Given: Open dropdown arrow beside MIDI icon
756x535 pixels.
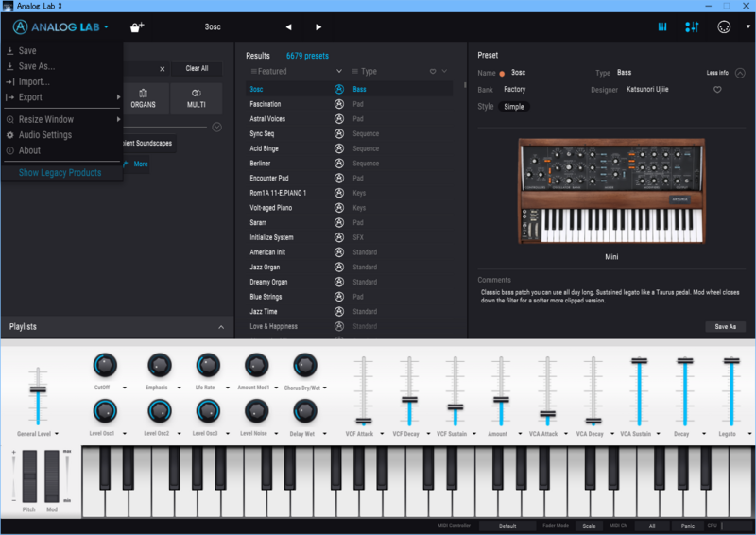Looking at the screenshot, I should (x=748, y=27).
